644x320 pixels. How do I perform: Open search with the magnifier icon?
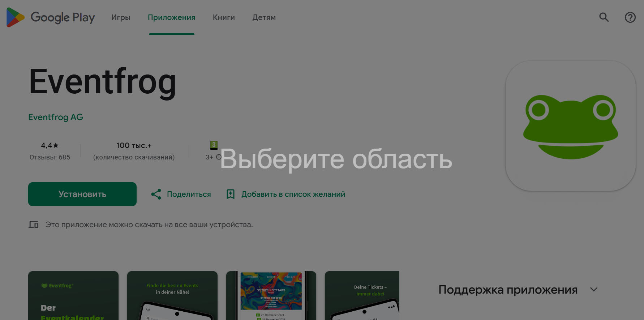[x=604, y=17]
